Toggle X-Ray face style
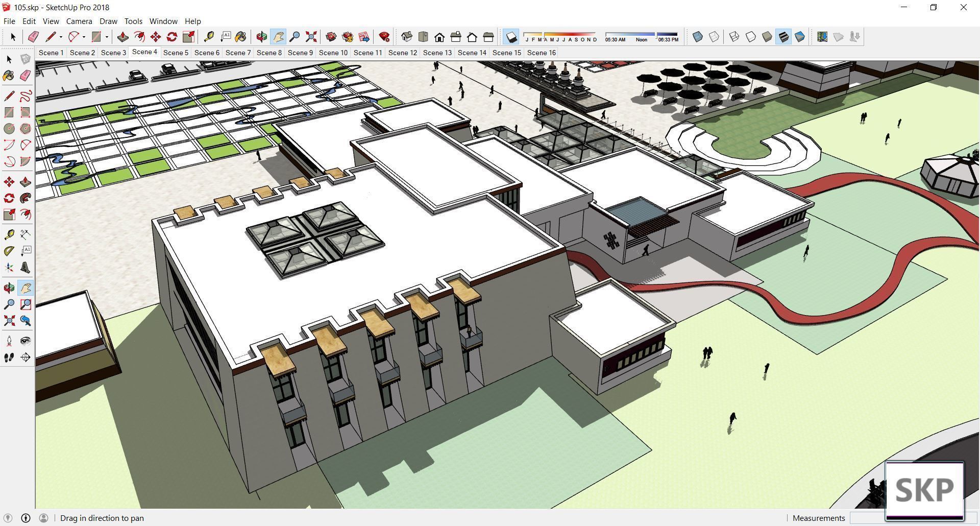Screen dimensions: 980x526 (698, 37)
